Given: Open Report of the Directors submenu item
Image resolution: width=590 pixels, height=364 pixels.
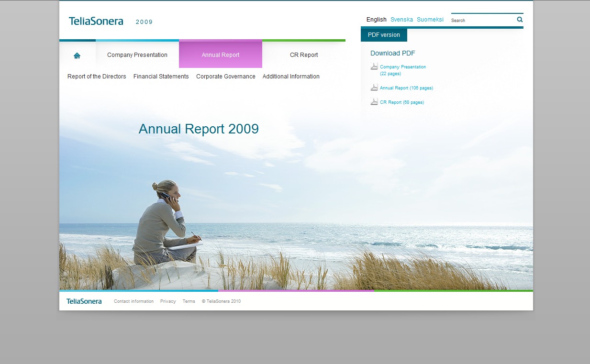Looking at the screenshot, I should coord(97,77).
